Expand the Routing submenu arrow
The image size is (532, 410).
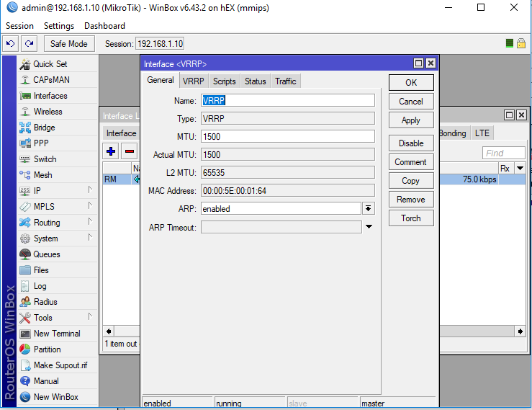tap(90, 221)
